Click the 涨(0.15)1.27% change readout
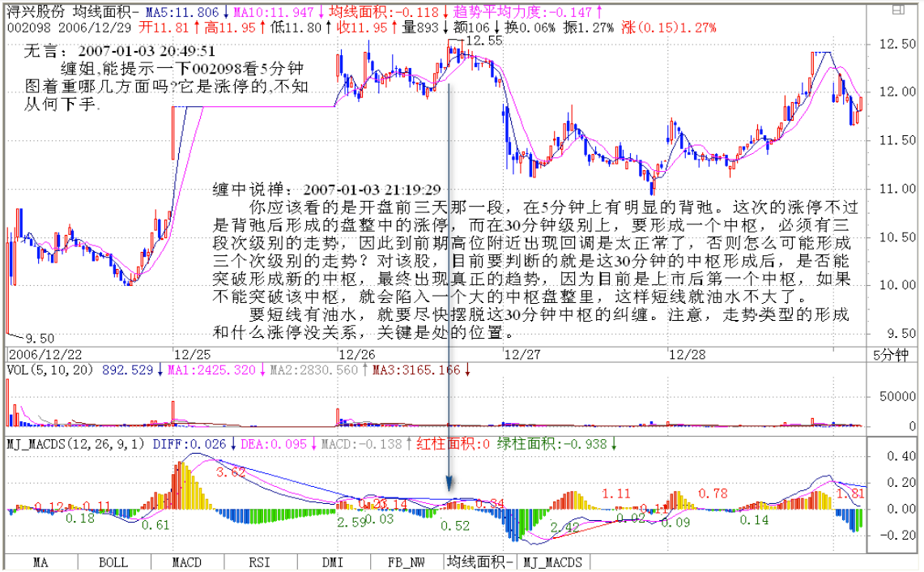This screenshot has width=924, height=572. [669, 27]
